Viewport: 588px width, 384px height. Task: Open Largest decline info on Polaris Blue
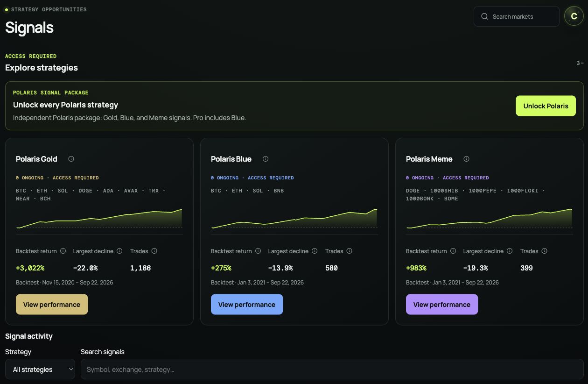point(315,251)
